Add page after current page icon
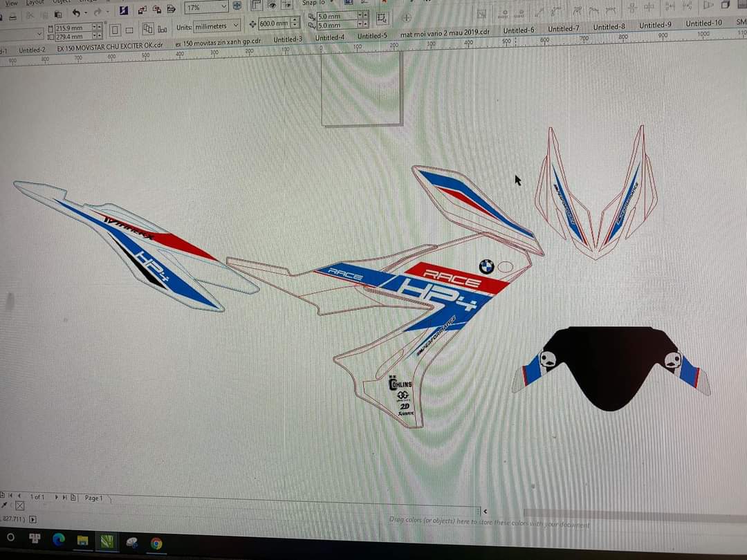The width and height of the screenshot is (747, 560). click(73, 498)
